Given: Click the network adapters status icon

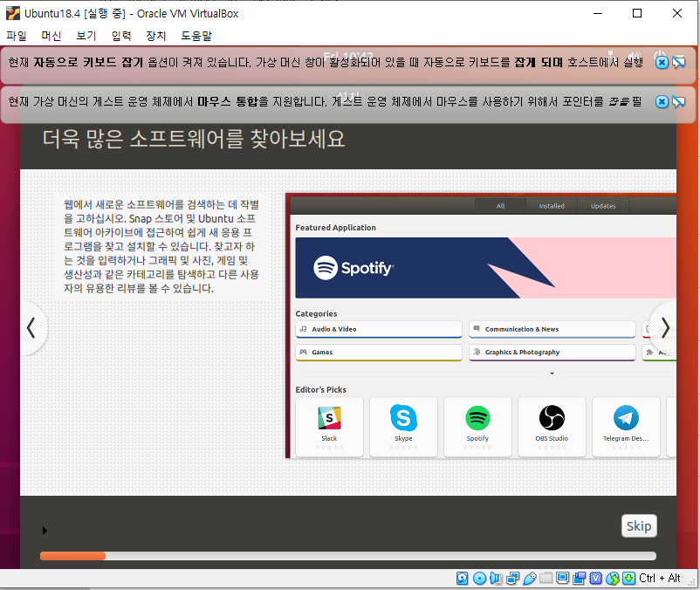Looking at the screenshot, I should click(513, 579).
